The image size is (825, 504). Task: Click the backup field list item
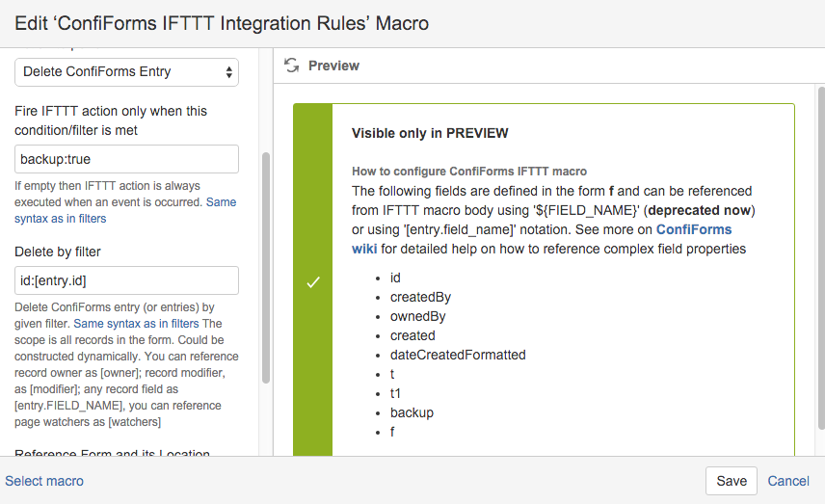click(412, 413)
